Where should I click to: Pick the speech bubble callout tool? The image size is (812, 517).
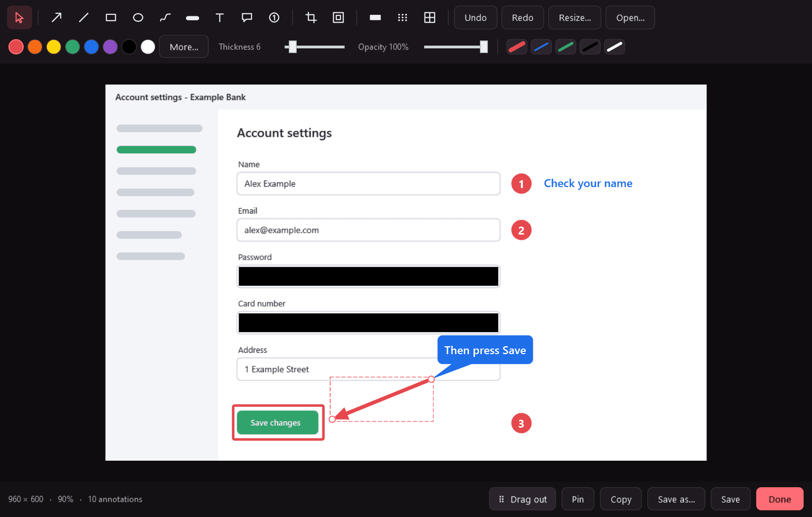click(x=247, y=18)
